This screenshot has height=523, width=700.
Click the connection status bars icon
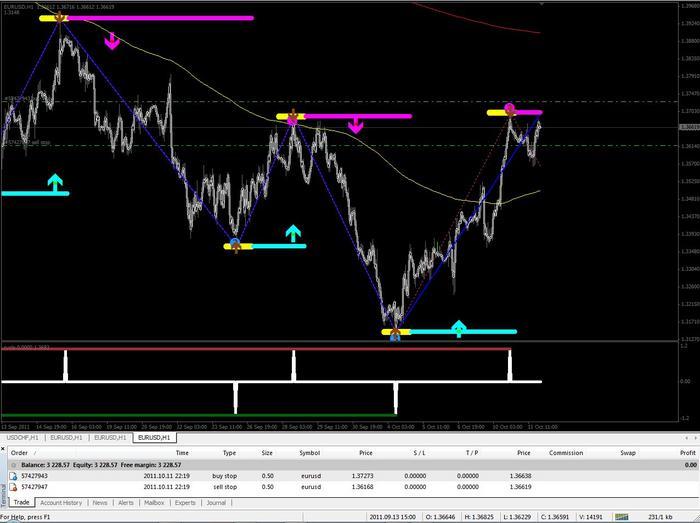click(x=621, y=517)
